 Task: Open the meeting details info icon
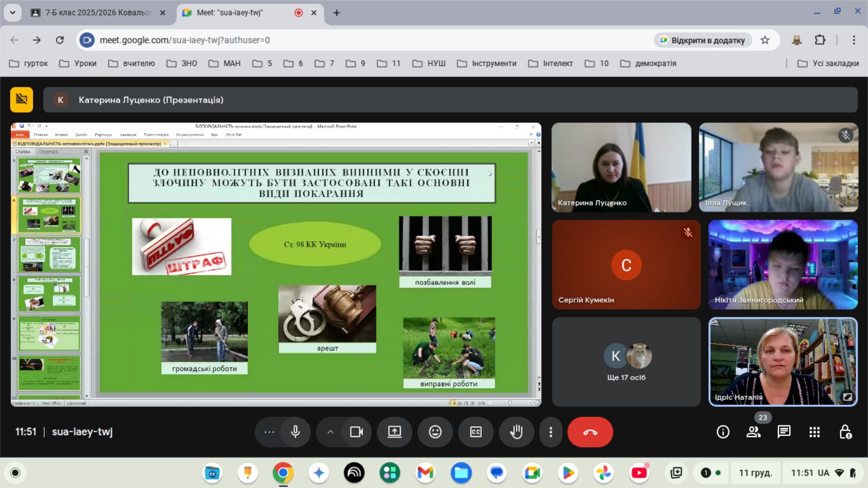point(723,432)
